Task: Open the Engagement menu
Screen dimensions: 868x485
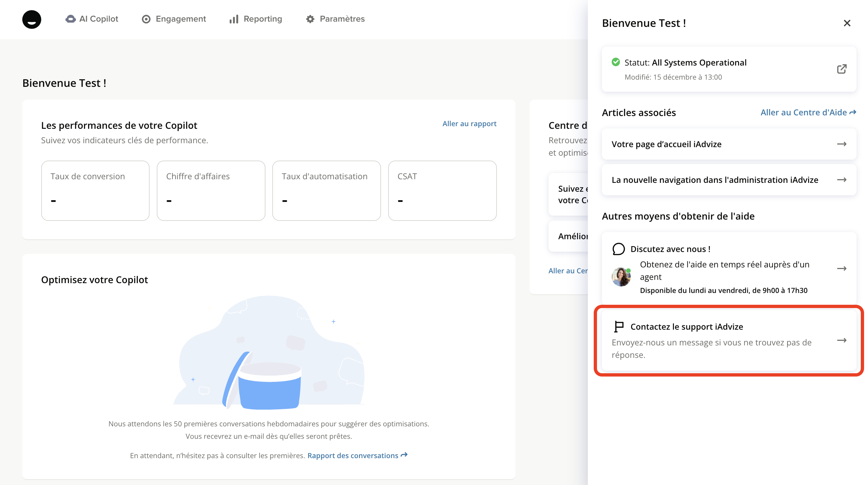Action: tap(174, 19)
